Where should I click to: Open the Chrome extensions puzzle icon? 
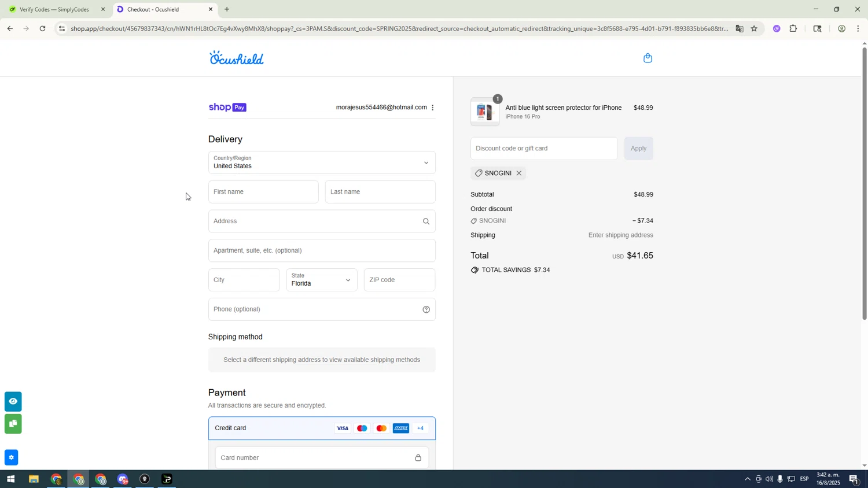pyautogui.click(x=793, y=28)
